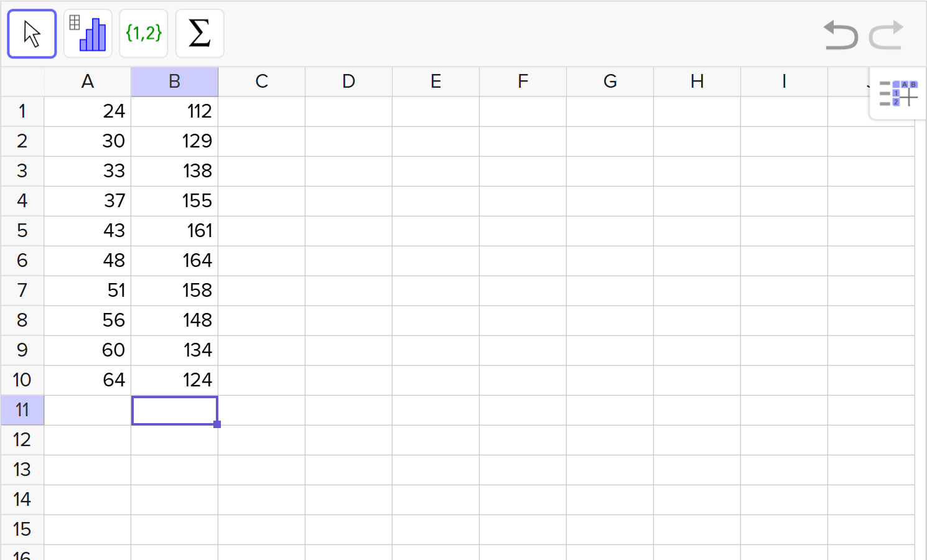This screenshot has width=927, height=560.
Task: Click cell A2 containing 30
Action: coord(88,141)
